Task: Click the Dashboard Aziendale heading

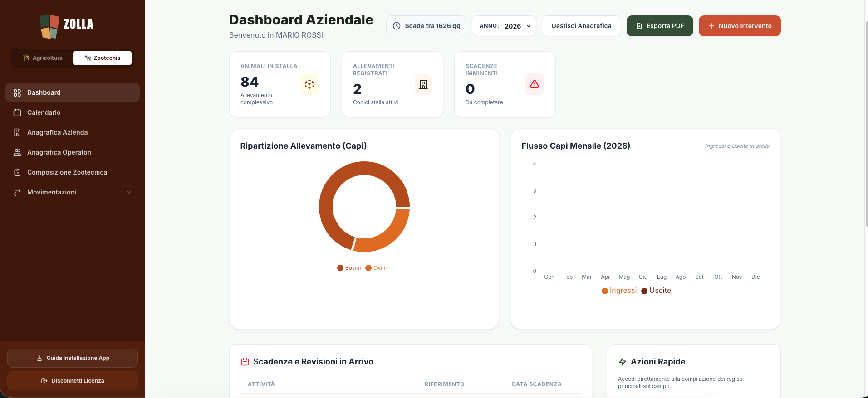Action: point(301,19)
